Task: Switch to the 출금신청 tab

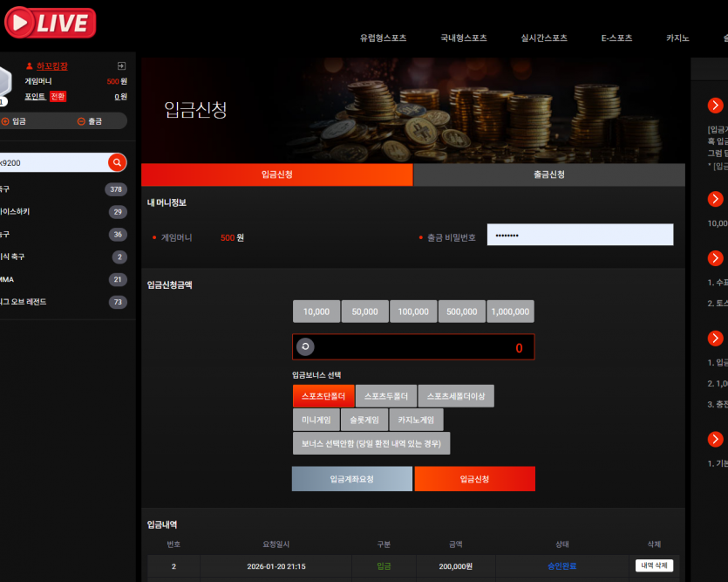Action: [549, 175]
